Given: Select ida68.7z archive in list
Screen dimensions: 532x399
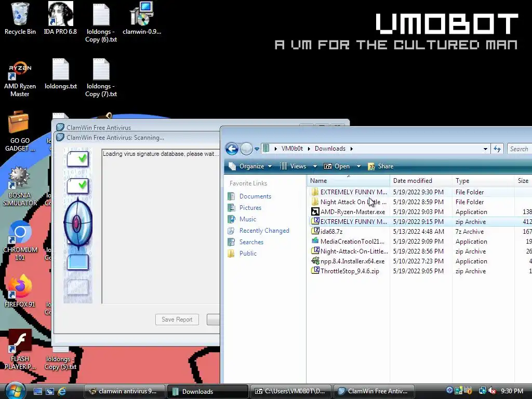Looking at the screenshot, I should pos(421,231).
